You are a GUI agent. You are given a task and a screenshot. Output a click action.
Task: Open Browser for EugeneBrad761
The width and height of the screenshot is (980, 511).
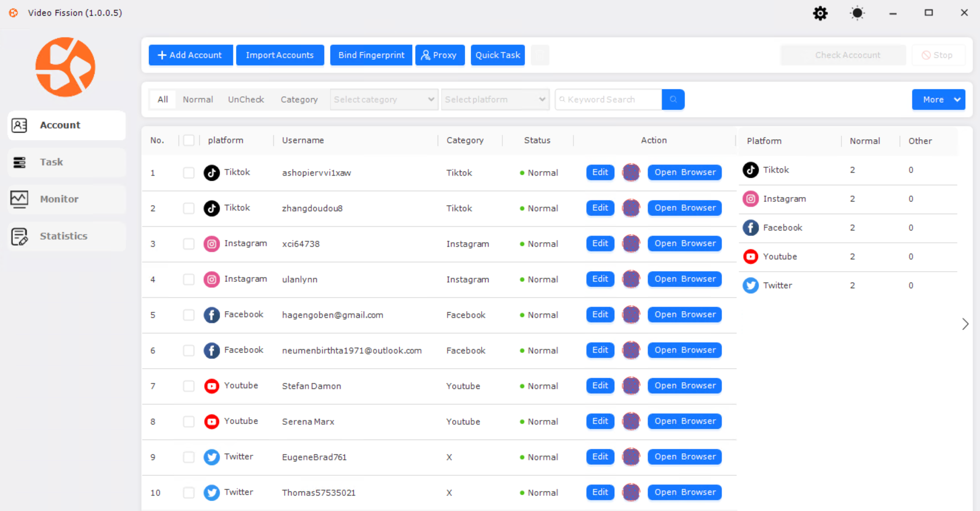tap(684, 457)
